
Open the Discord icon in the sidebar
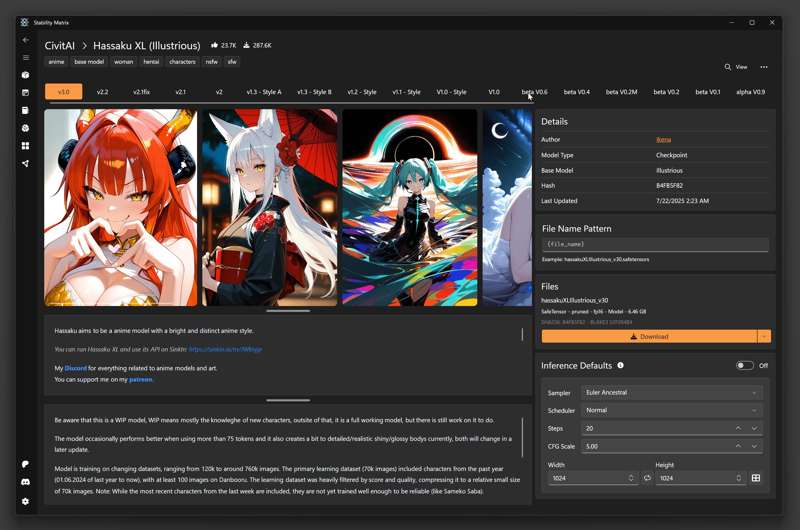(x=25, y=482)
